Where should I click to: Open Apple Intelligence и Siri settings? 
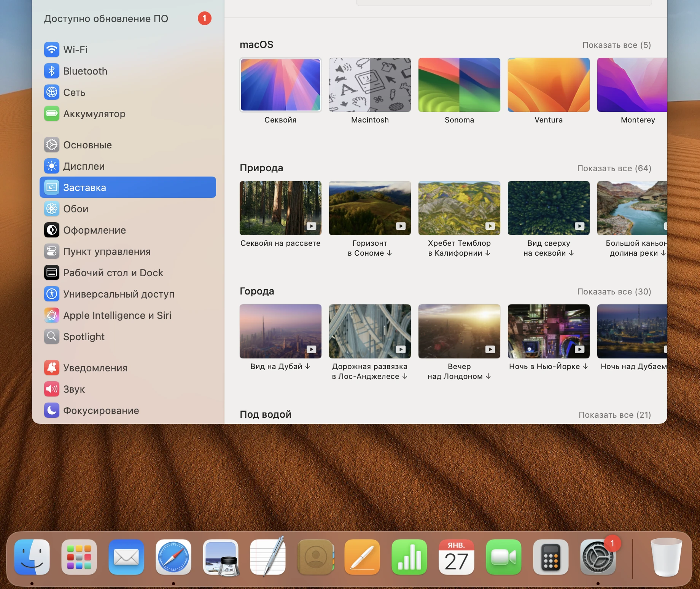coord(127,315)
